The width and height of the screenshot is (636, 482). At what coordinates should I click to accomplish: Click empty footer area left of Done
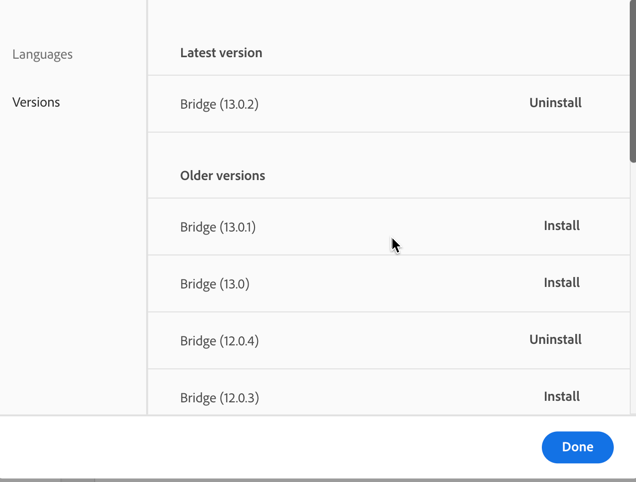point(270,447)
